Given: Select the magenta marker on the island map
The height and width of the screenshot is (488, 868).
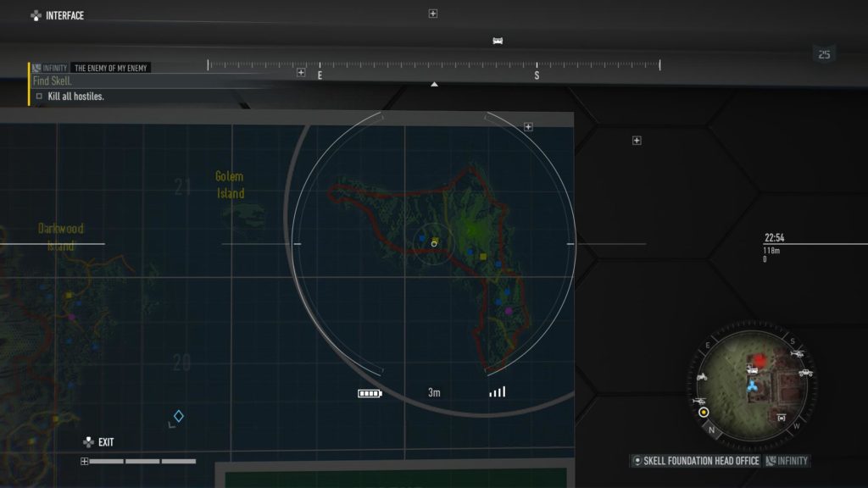Looking at the screenshot, I should [509, 311].
